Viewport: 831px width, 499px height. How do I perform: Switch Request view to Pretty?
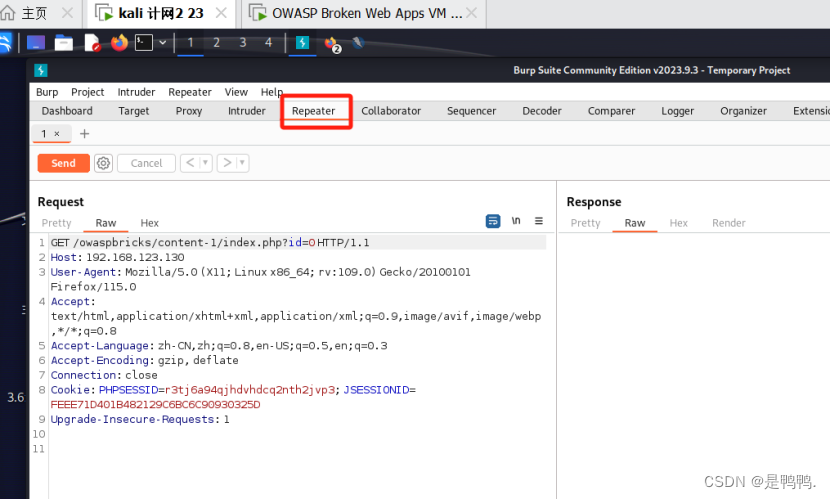click(56, 223)
